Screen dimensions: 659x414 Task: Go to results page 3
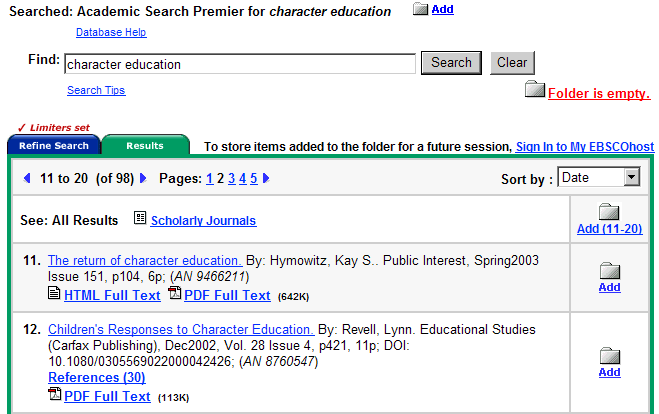[x=231, y=178]
